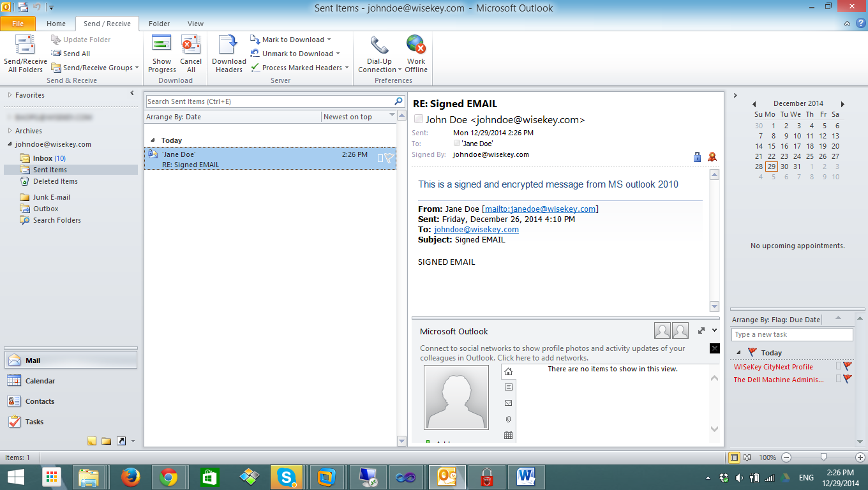Expand the Archives folder group
Screen dimensions: 868x490
coord(10,131)
